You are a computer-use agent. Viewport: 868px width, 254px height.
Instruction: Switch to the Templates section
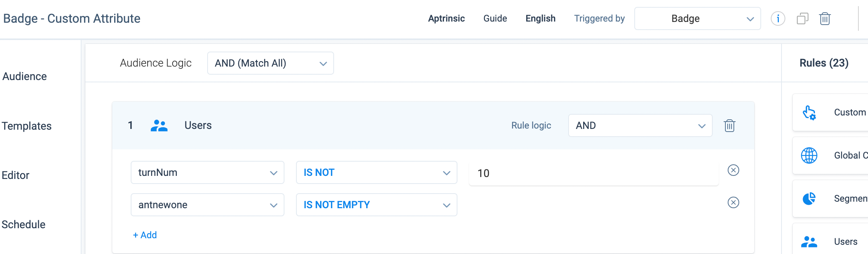click(x=27, y=126)
